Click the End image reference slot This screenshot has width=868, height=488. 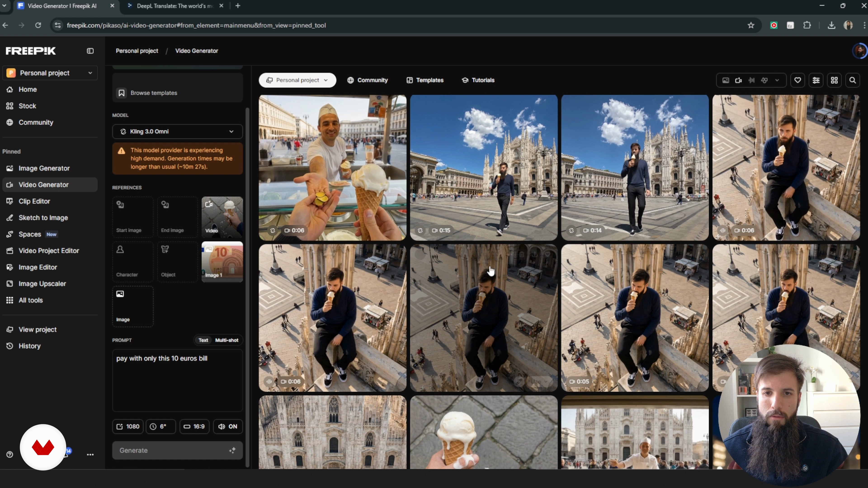click(177, 217)
